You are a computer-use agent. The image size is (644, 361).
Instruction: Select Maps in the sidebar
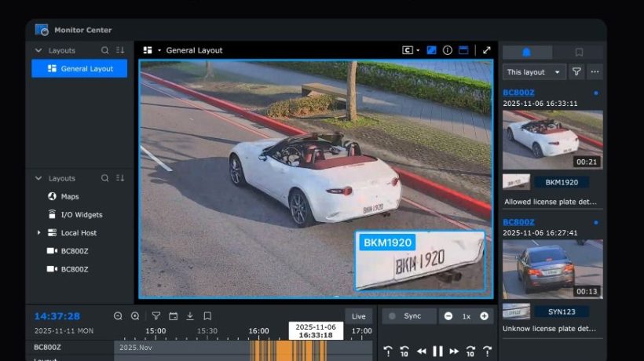[70, 196]
